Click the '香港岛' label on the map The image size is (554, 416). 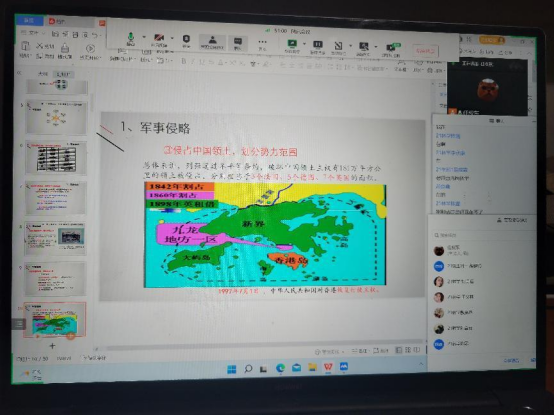[291, 260]
